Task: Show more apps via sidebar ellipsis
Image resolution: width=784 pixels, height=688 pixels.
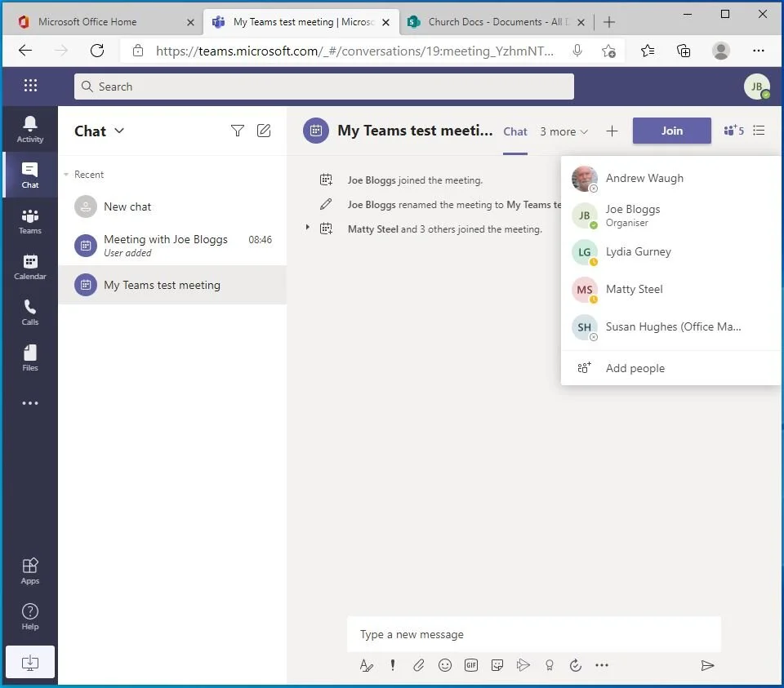Action: coord(30,402)
